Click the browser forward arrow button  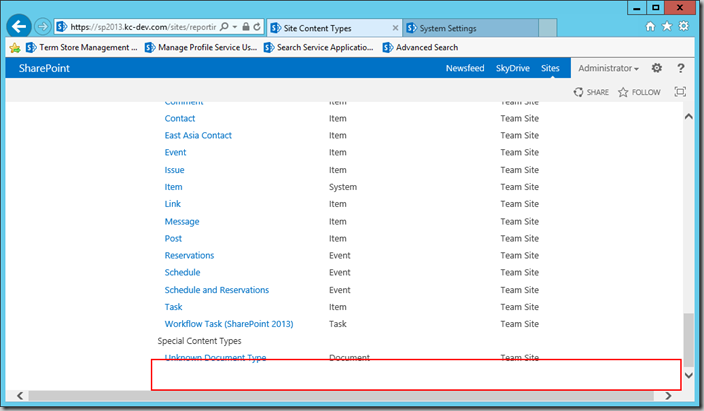click(x=43, y=27)
